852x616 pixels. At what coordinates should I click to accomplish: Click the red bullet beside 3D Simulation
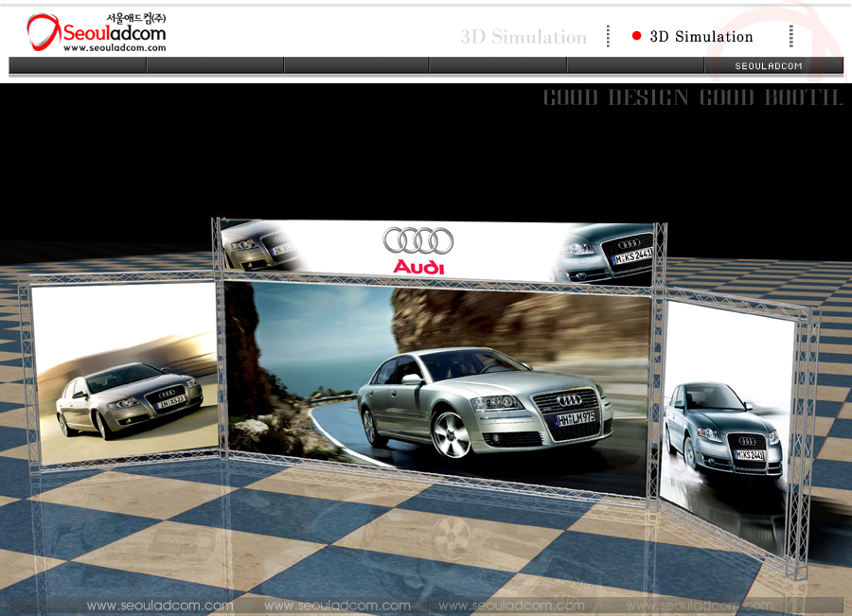coord(637,36)
